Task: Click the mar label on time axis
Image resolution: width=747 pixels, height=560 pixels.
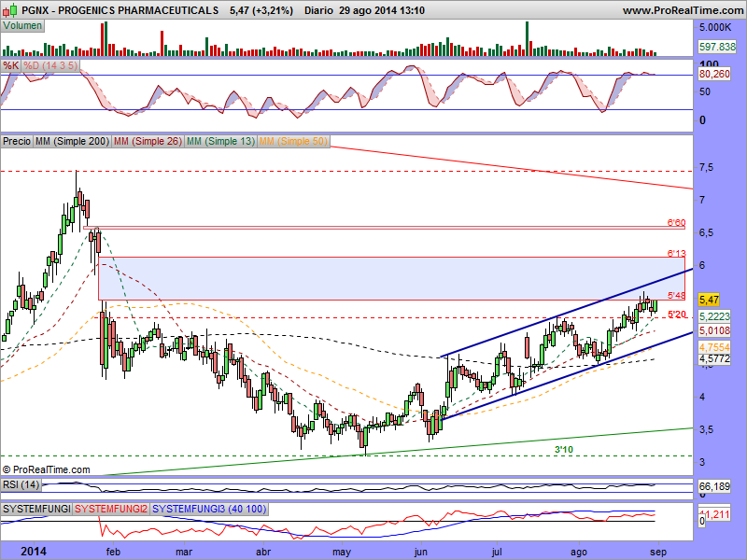Action: coord(184,552)
